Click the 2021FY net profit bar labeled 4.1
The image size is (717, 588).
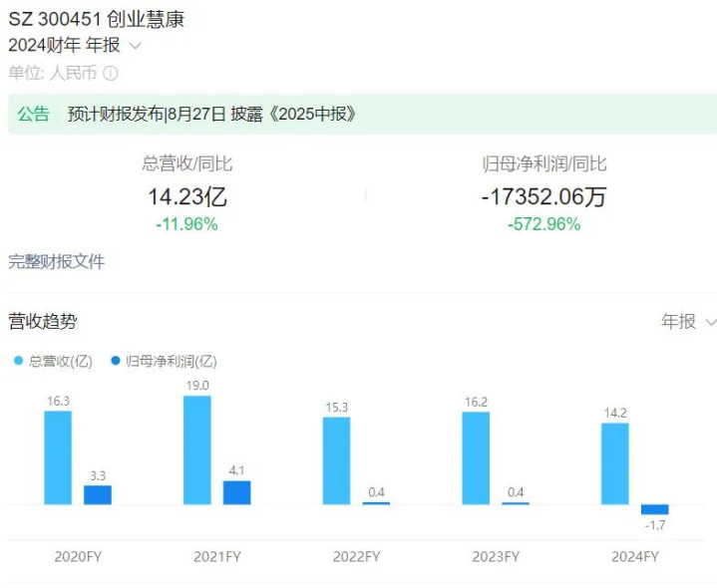[237, 493]
